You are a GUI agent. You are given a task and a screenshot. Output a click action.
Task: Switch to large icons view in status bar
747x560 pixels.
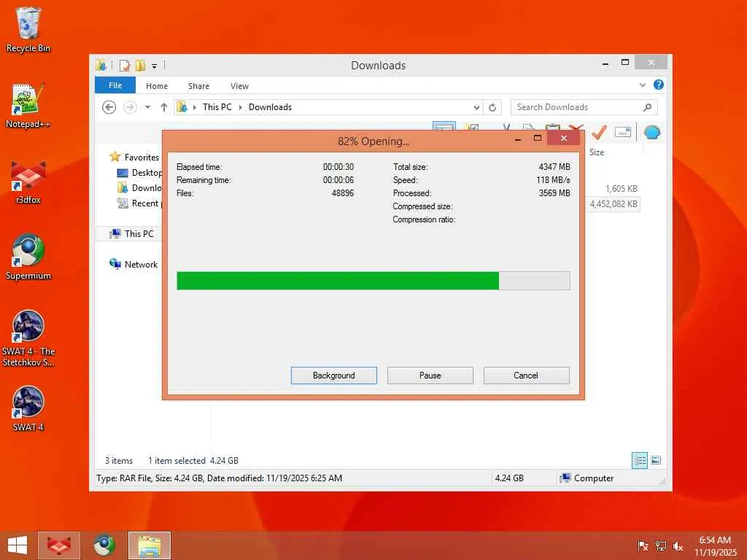pos(656,461)
